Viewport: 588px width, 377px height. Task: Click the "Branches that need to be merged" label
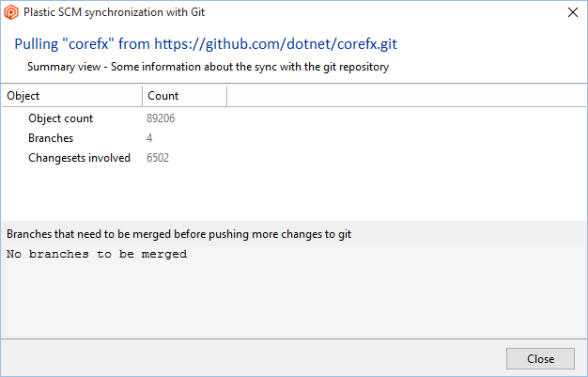tap(178, 233)
